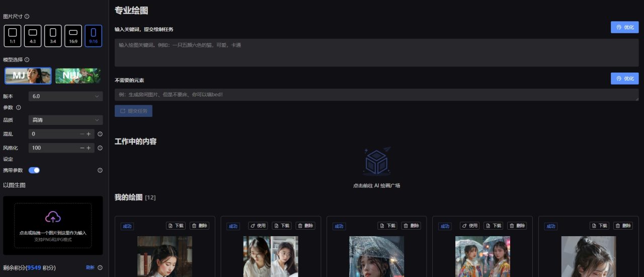This screenshot has height=277, width=644.
Task: Click the image drop zone text 点击或拖拽一个图片
Action: (x=53, y=233)
